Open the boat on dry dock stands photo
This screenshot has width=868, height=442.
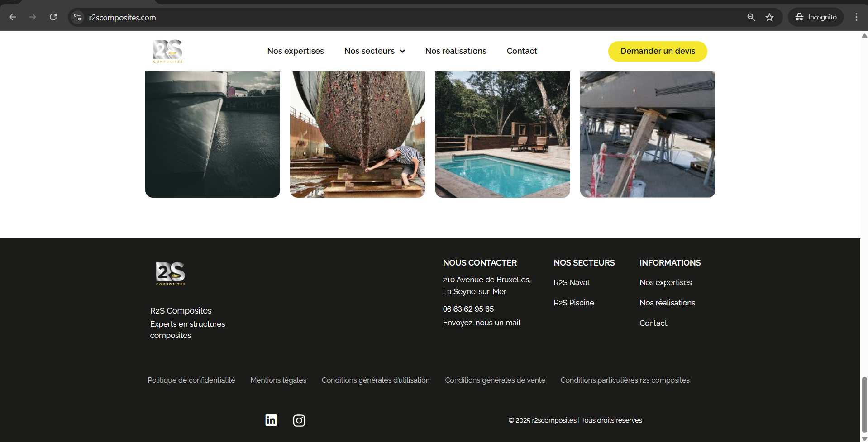pos(648,134)
